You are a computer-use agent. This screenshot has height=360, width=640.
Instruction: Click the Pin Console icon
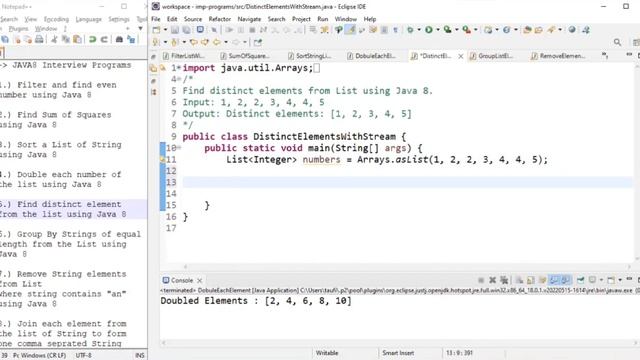[x=580, y=280]
